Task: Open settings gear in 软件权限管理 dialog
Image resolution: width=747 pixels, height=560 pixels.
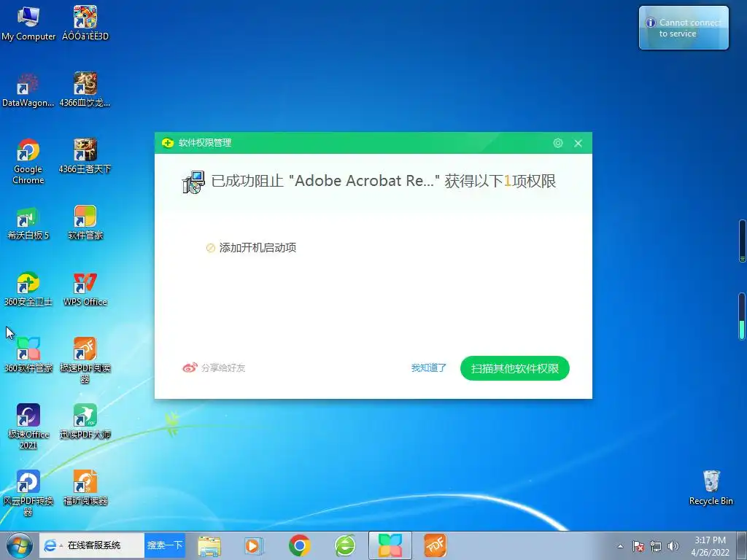Action: [558, 143]
